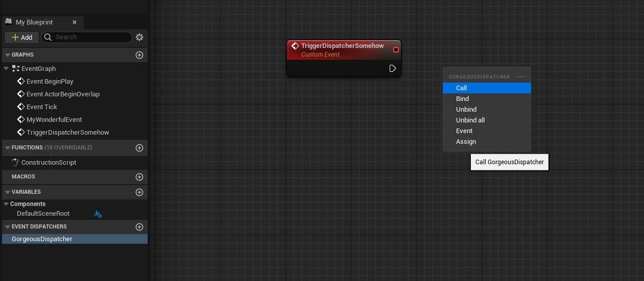Collapse the EVENT DISPATCHERS section
This screenshot has width=644, height=281.
8,227
